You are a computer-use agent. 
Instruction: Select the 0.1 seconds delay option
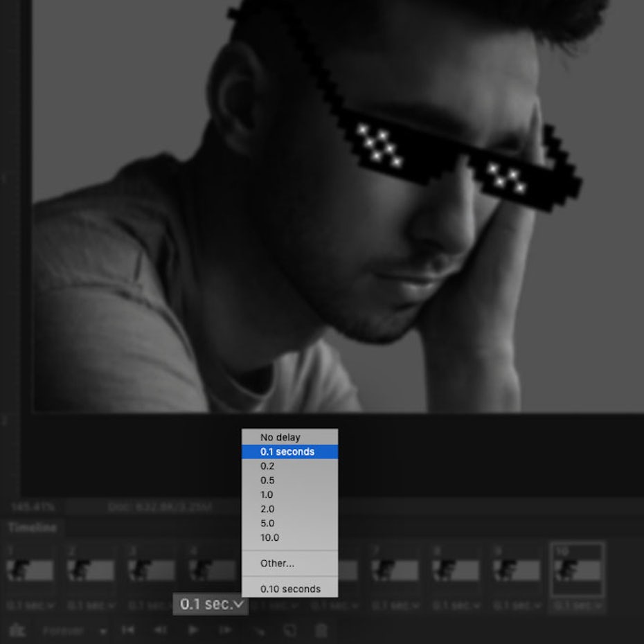pos(287,452)
